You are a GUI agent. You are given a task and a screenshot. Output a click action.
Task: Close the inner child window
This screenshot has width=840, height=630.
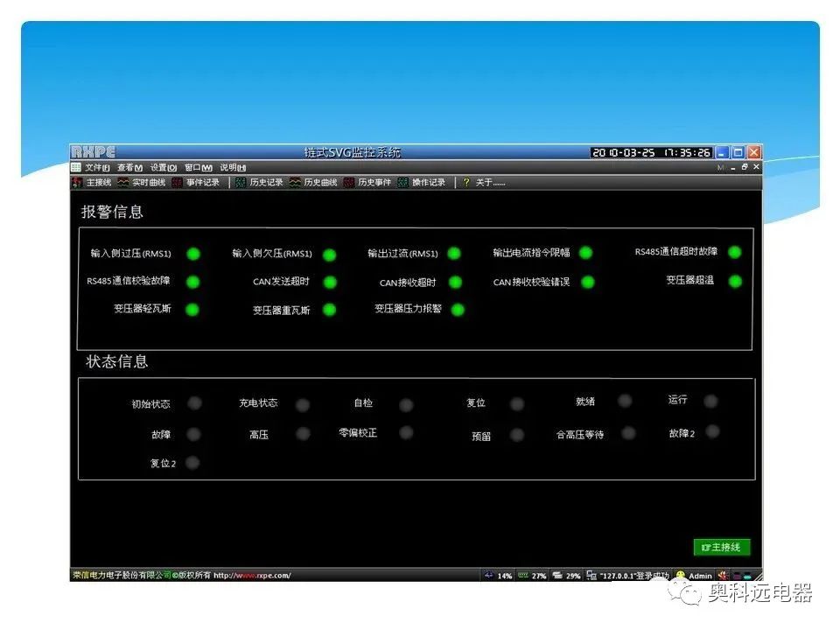tap(756, 167)
